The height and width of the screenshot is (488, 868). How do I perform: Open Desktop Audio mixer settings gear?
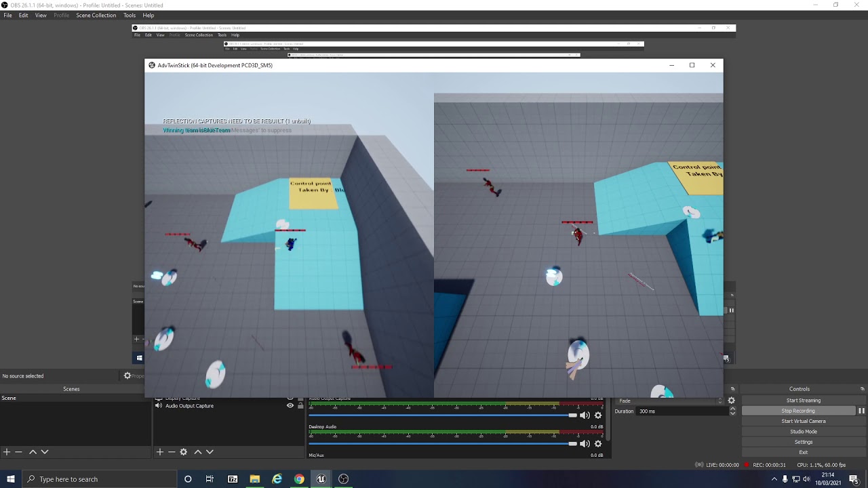click(x=598, y=444)
